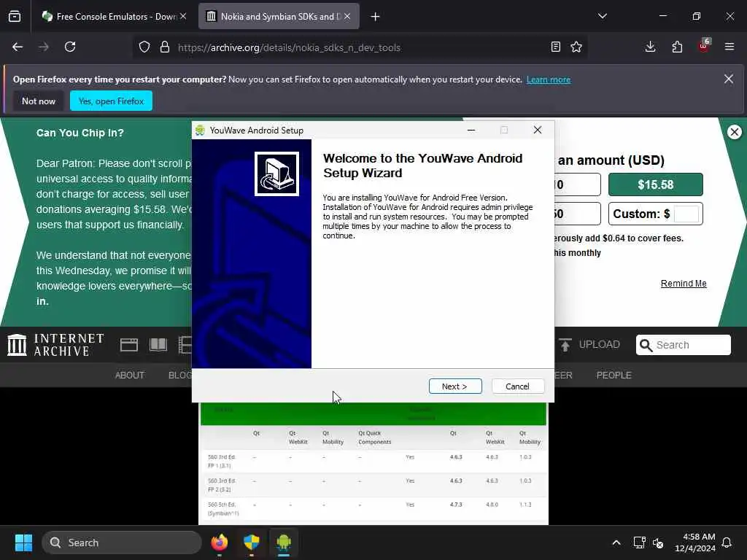The width and height of the screenshot is (747, 560).
Task: View site security padlock info
Action: point(165,47)
